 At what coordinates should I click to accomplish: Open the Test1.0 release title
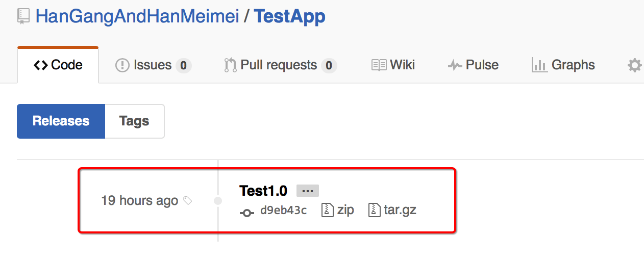[263, 191]
